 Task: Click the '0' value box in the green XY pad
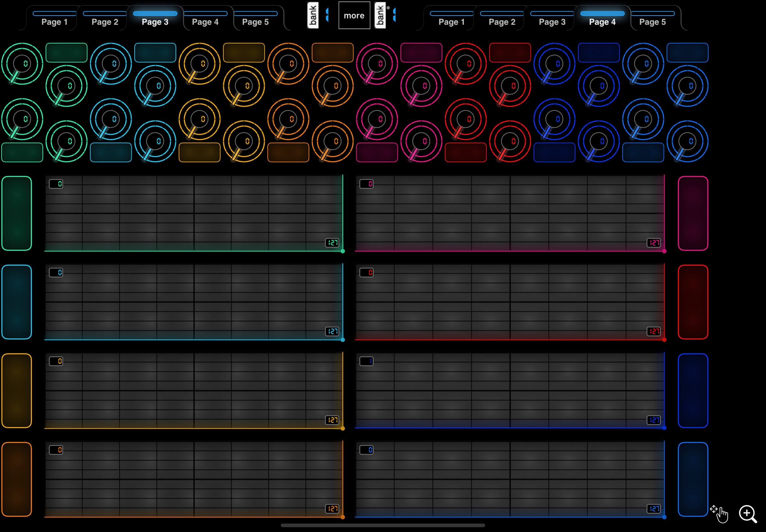click(56, 184)
